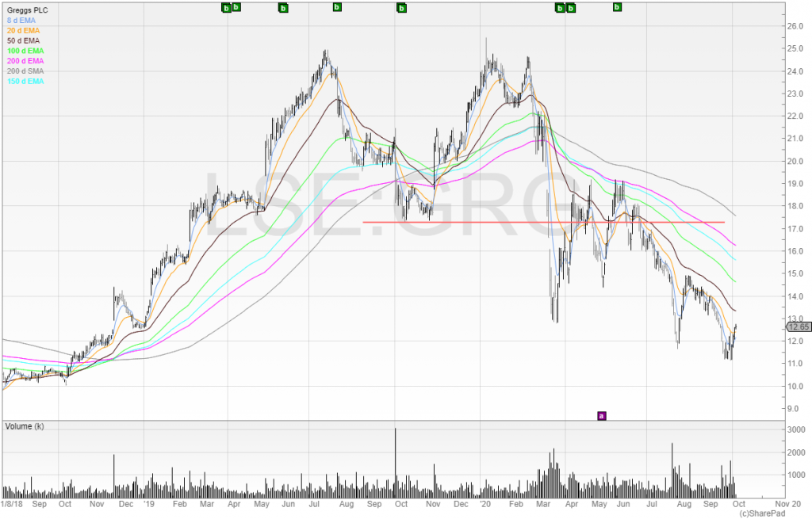Click the purple 'a' marker above volume panel
812x519 pixels.
601,414
